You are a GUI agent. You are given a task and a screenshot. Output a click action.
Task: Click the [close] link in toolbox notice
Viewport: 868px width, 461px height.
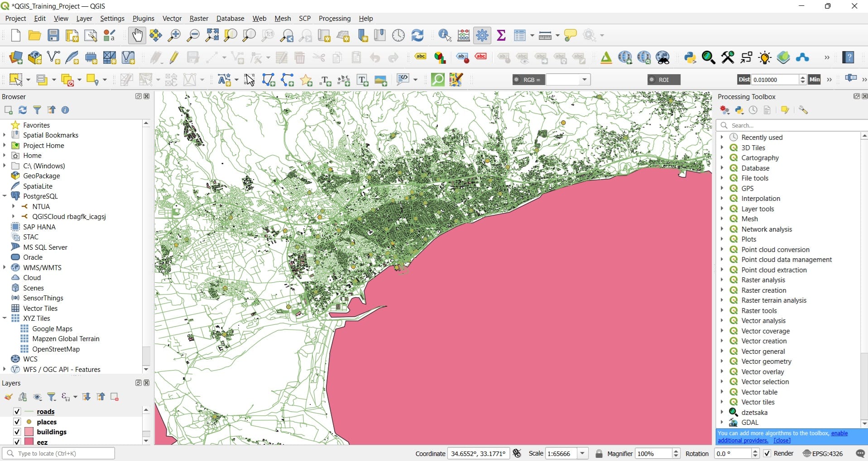point(782,440)
